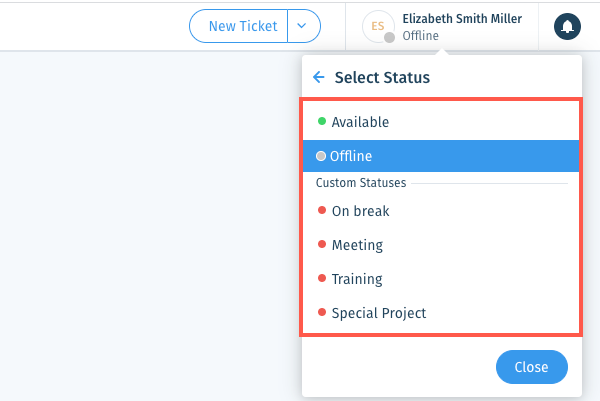Click the red dot beside On break
Screen dimensions: 600x401
(x=322, y=210)
